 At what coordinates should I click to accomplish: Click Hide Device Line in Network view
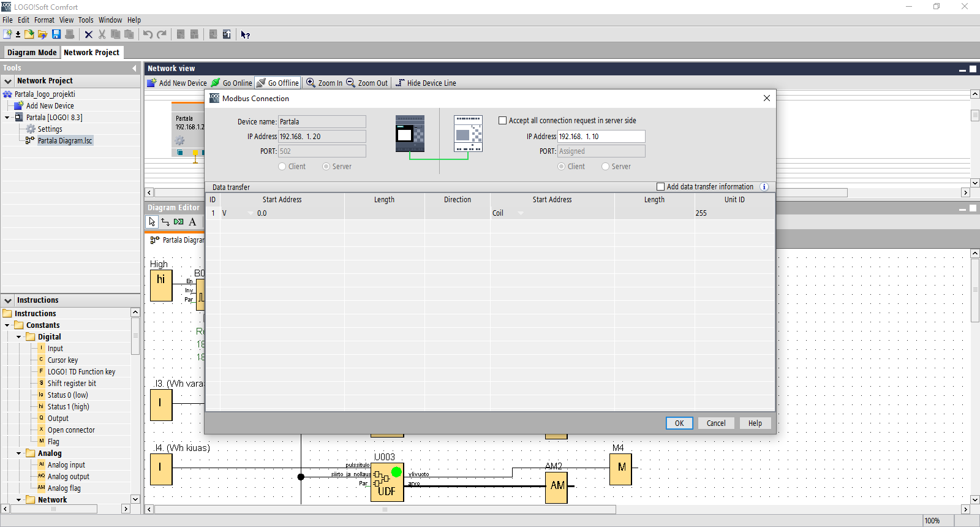tap(426, 83)
